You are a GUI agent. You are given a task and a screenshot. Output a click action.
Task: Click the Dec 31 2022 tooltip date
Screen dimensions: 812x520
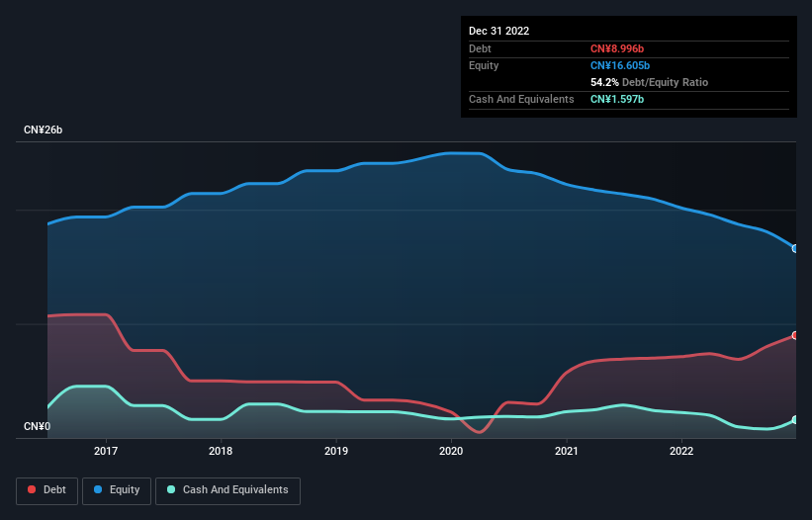498,31
